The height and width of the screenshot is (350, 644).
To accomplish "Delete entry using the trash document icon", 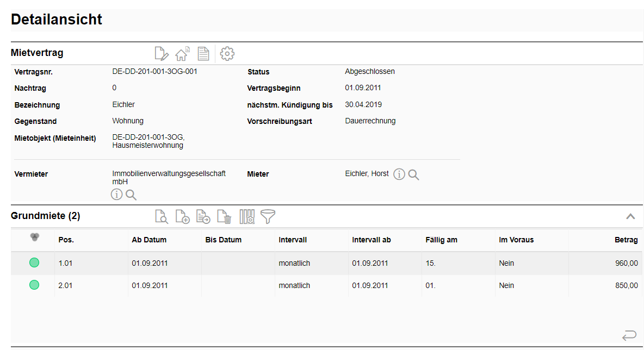I will 224,217.
